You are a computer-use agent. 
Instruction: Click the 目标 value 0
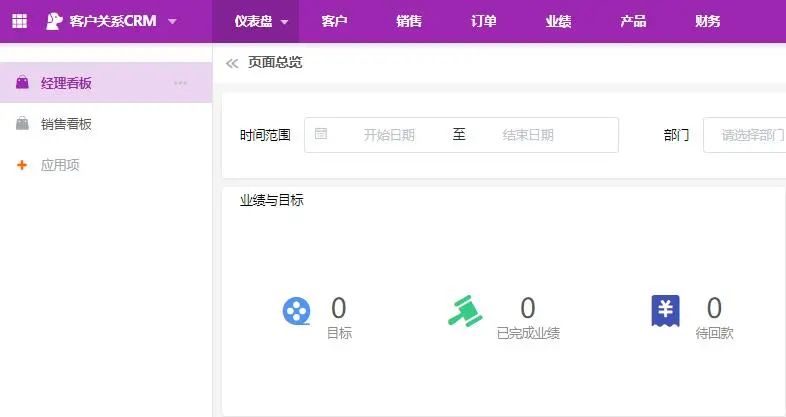(x=339, y=308)
